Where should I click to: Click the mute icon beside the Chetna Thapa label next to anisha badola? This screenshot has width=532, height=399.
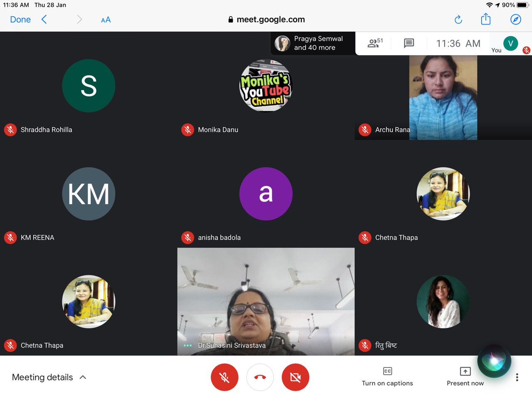pyautogui.click(x=365, y=237)
